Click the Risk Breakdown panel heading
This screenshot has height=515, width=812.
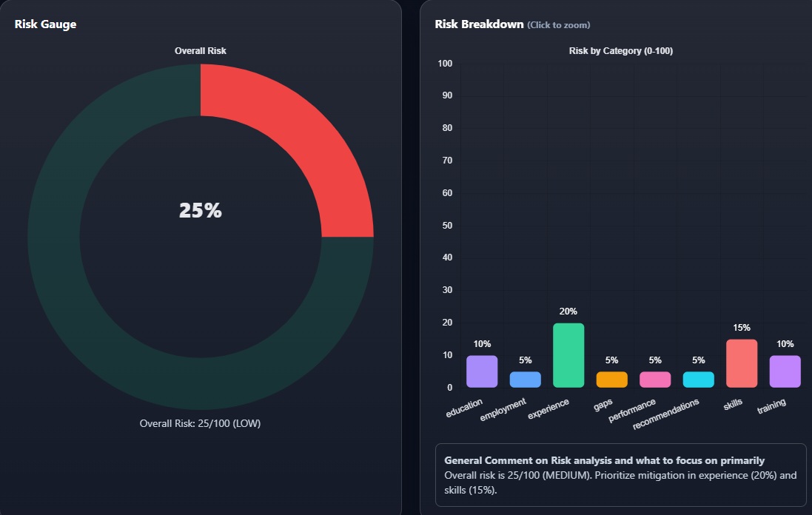click(479, 24)
